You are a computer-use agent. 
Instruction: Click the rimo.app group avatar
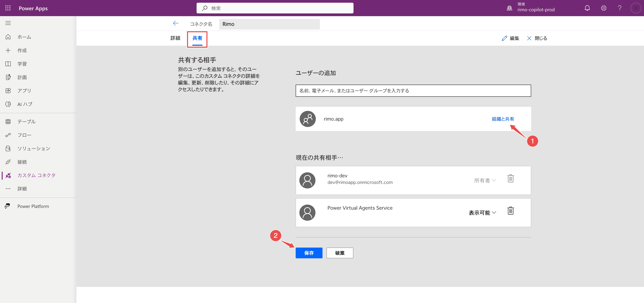click(x=308, y=119)
